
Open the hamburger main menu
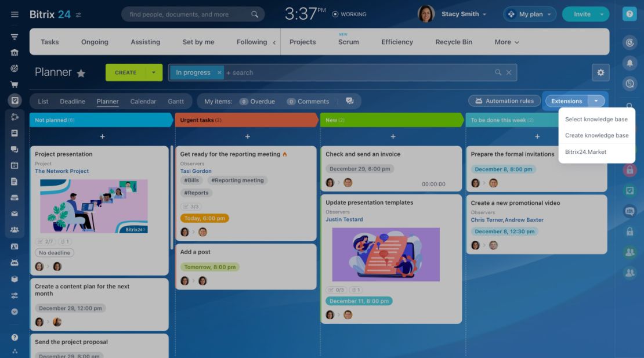(x=15, y=15)
